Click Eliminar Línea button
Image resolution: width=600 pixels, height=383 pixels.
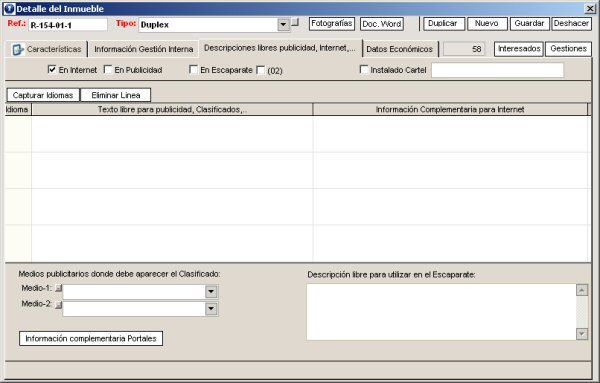click(x=116, y=95)
